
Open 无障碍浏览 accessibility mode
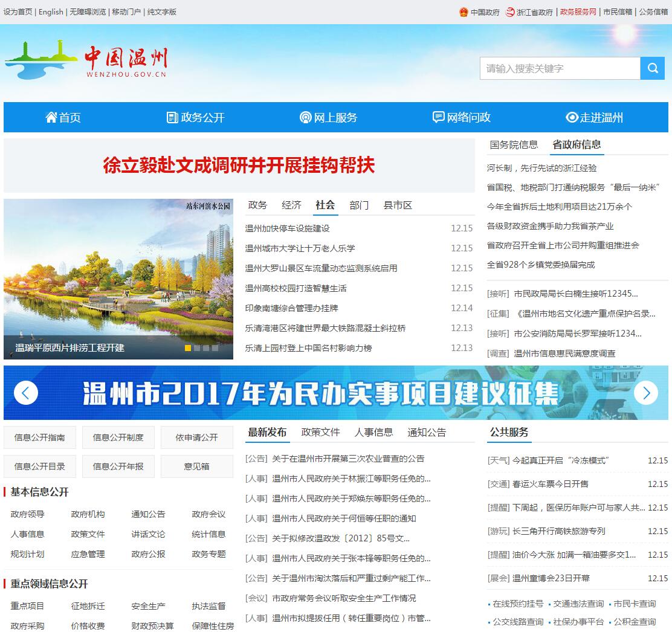pyautogui.click(x=88, y=12)
